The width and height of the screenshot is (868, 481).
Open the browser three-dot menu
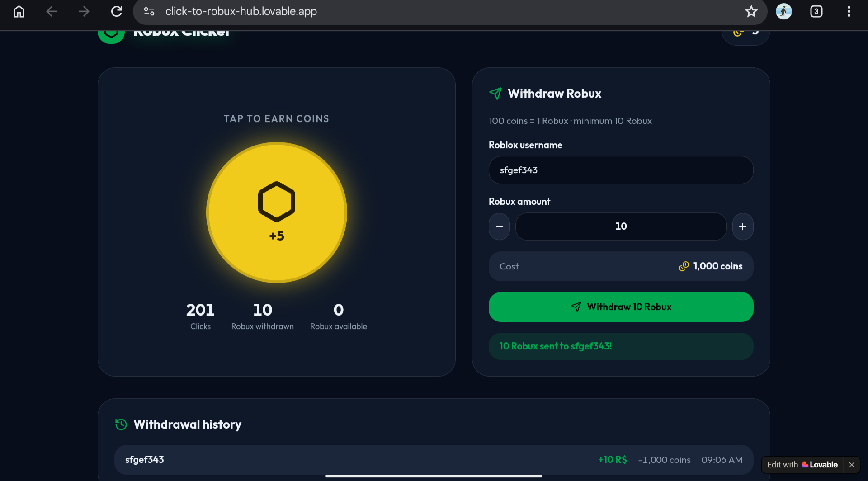pyautogui.click(x=849, y=11)
